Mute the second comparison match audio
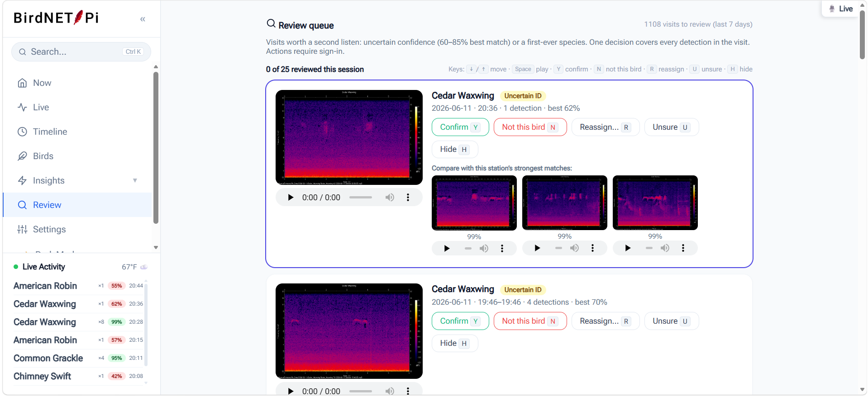 574,248
